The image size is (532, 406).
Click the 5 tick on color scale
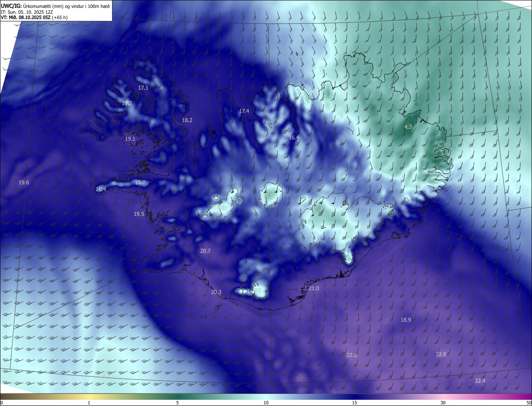point(177,403)
